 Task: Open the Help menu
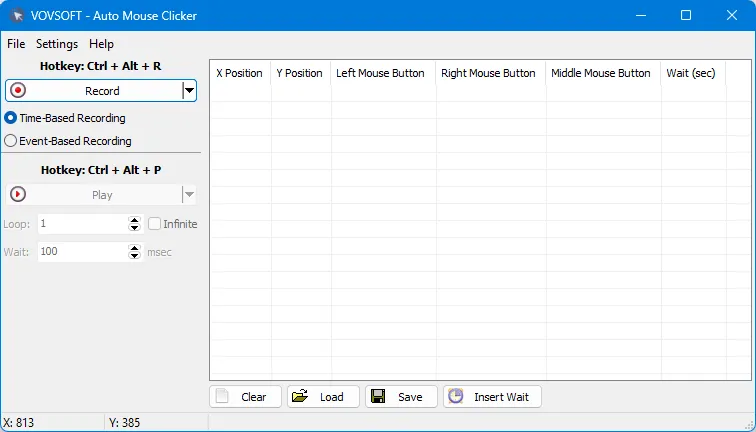click(101, 44)
